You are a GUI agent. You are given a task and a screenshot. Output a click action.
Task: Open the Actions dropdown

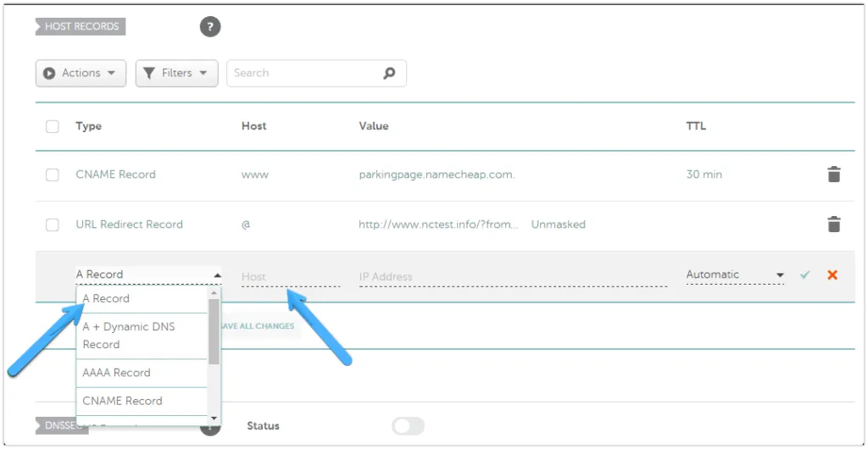click(81, 73)
